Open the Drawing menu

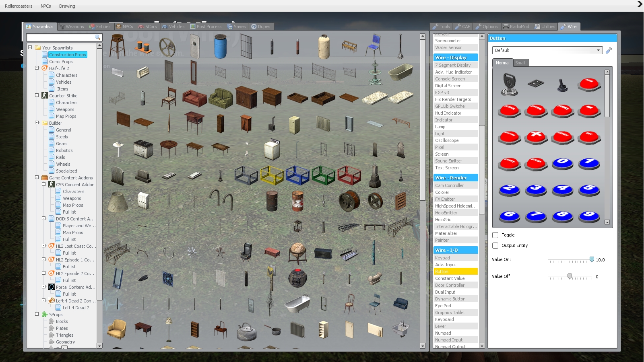pyautogui.click(x=67, y=6)
